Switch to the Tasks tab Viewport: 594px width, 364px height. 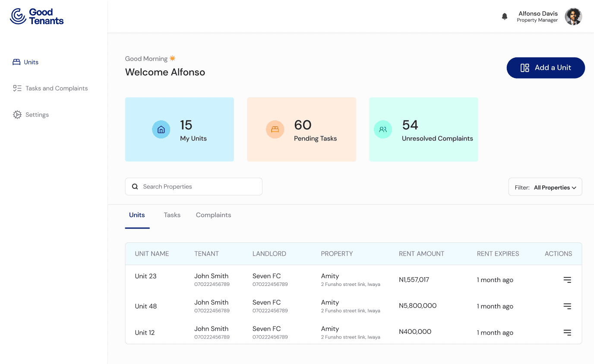click(x=172, y=215)
